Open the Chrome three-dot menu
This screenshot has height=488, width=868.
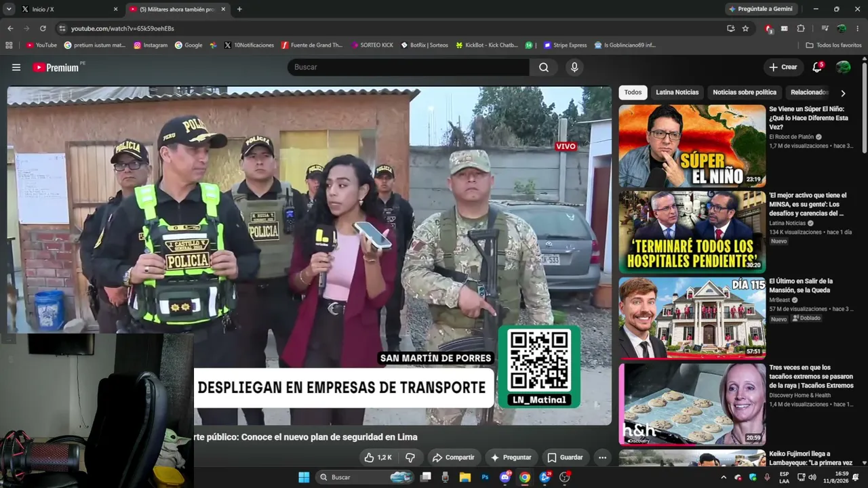858,28
